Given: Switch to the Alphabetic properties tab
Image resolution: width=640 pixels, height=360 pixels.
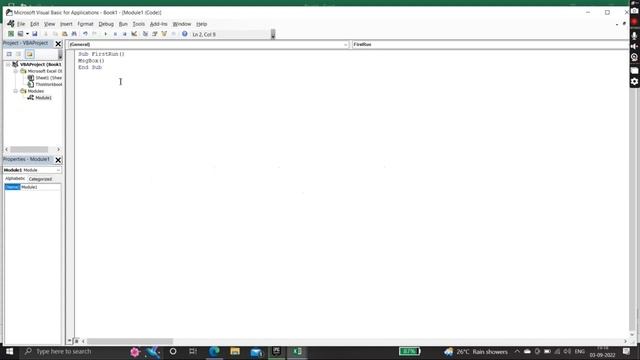Looking at the screenshot, I should point(15,179).
